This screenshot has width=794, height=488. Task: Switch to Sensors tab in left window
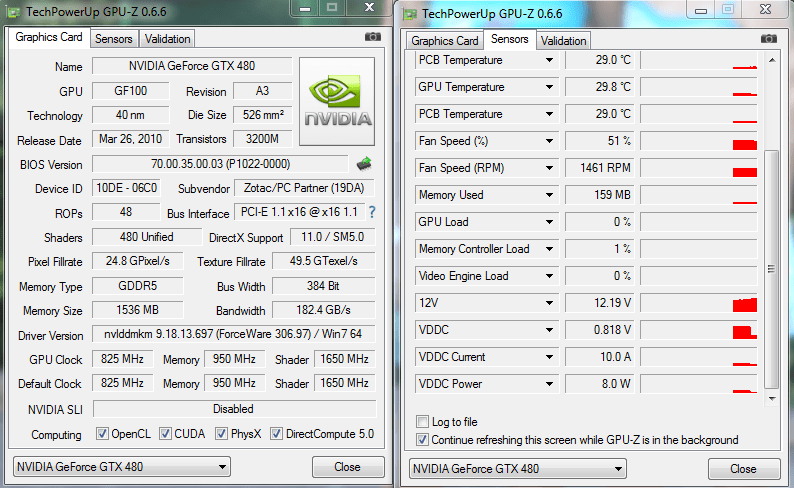pyautogui.click(x=113, y=39)
